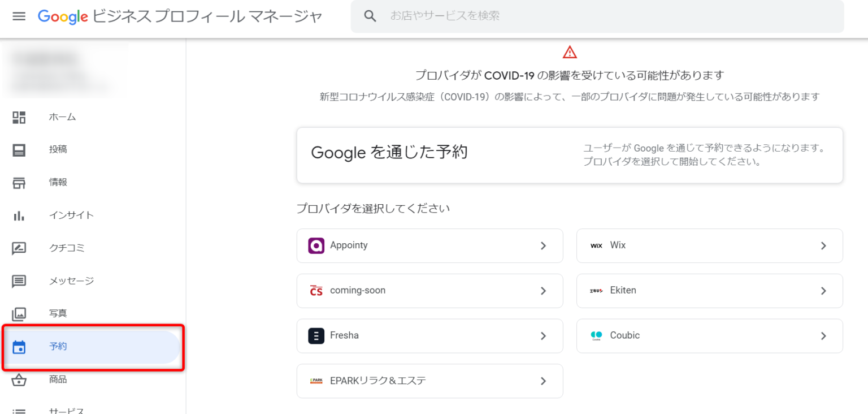
Task: Click the Insights (インサイト) bar chart icon
Action: (x=19, y=215)
